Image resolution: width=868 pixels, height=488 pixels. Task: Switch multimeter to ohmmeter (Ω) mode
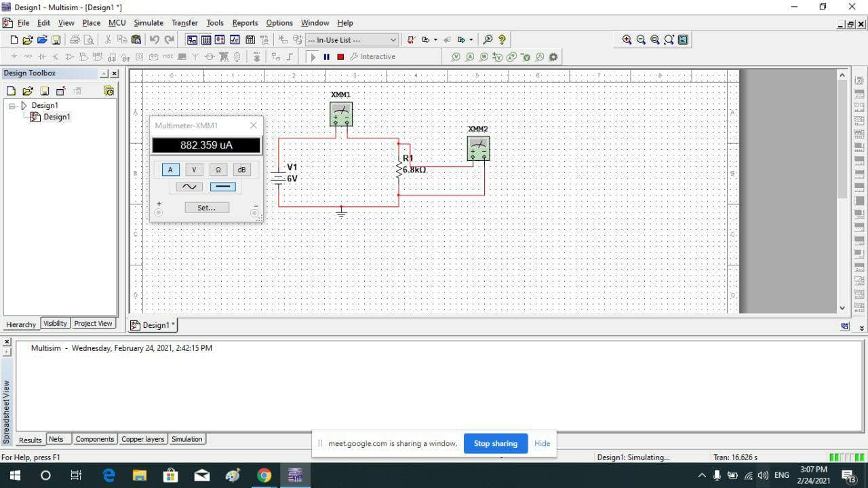[218, 170]
